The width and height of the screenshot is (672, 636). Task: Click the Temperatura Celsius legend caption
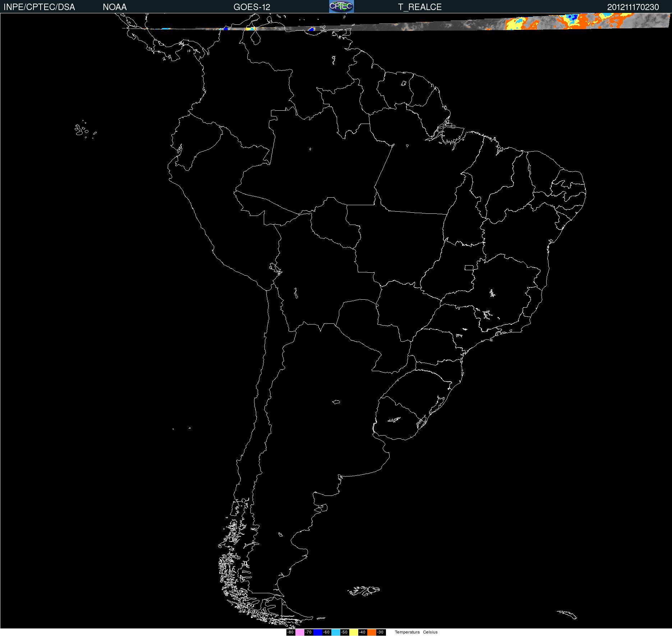(416, 632)
